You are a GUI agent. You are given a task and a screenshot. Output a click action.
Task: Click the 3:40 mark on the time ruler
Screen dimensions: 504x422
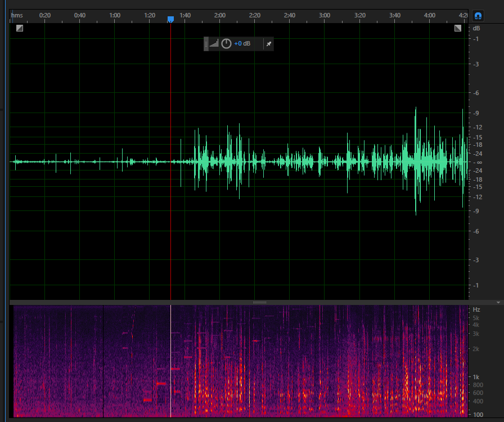tap(395, 15)
